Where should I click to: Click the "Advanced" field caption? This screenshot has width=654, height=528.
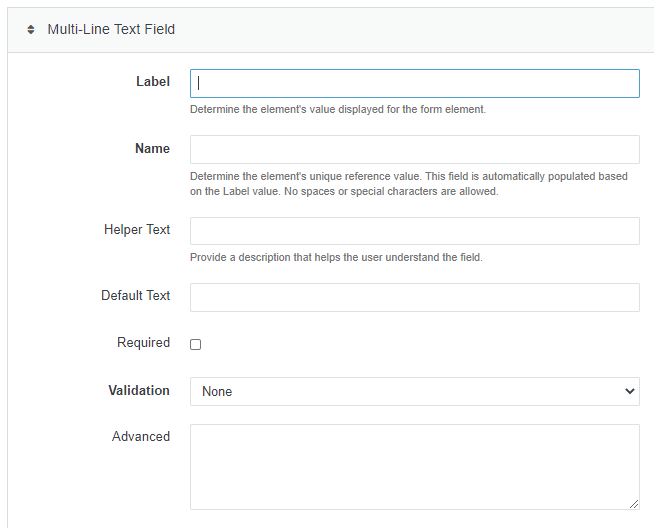click(x=141, y=436)
